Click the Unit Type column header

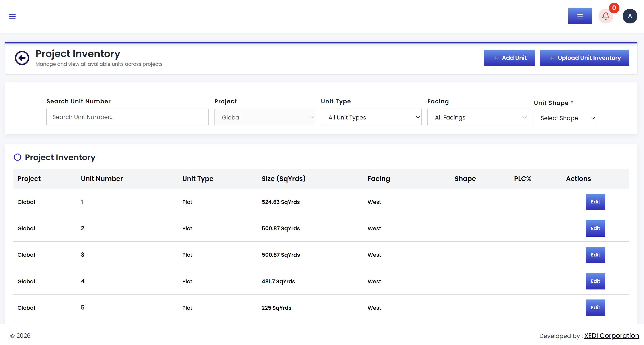tap(198, 178)
